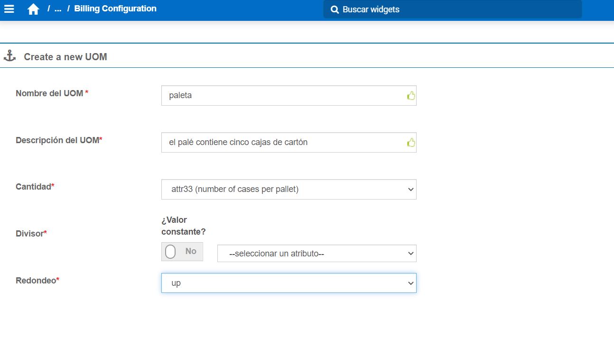Click the Redondeo field label
The height and width of the screenshot is (364, 614).
point(37,281)
